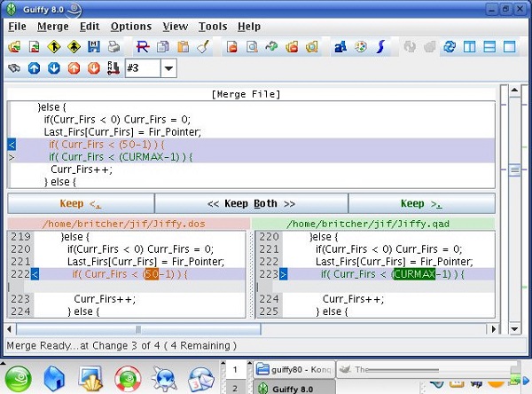Image resolution: width=532 pixels, height=394 pixels.
Task: Click the printer icon
Action: (x=114, y=47)
